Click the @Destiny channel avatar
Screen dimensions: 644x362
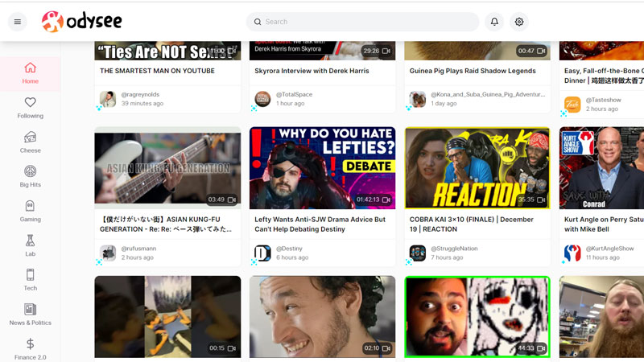click(262, 253)
